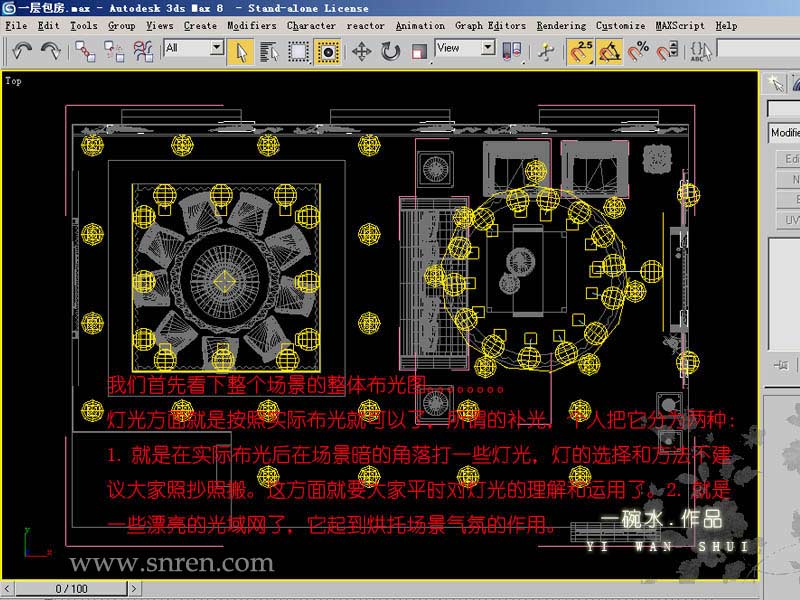Expand the View reference coordinate dropdown
The image size is (800, 600).
click(x=488, y=48)
